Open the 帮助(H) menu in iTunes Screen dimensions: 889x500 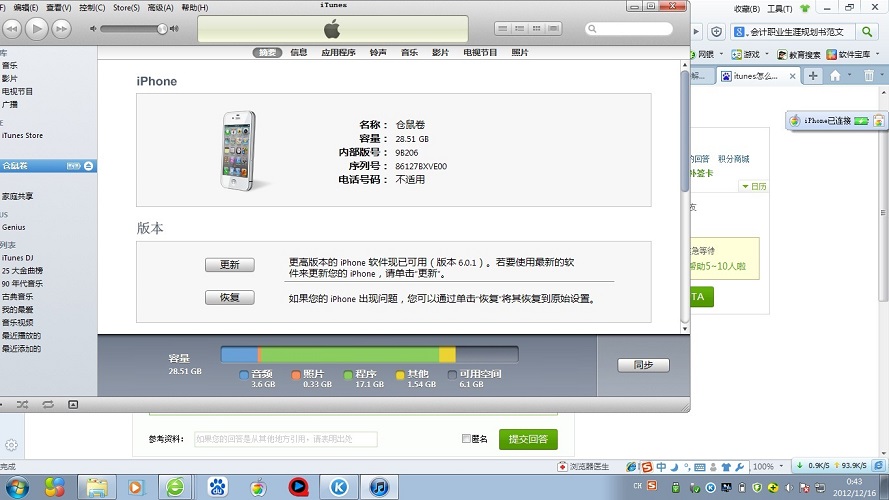pyautogui.click(x=194, y=7)
